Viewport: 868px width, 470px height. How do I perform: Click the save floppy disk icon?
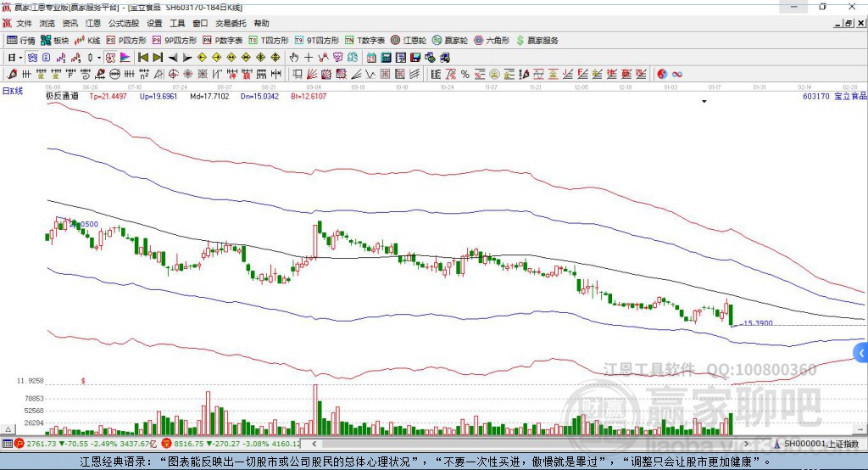(x=415, y=58)
